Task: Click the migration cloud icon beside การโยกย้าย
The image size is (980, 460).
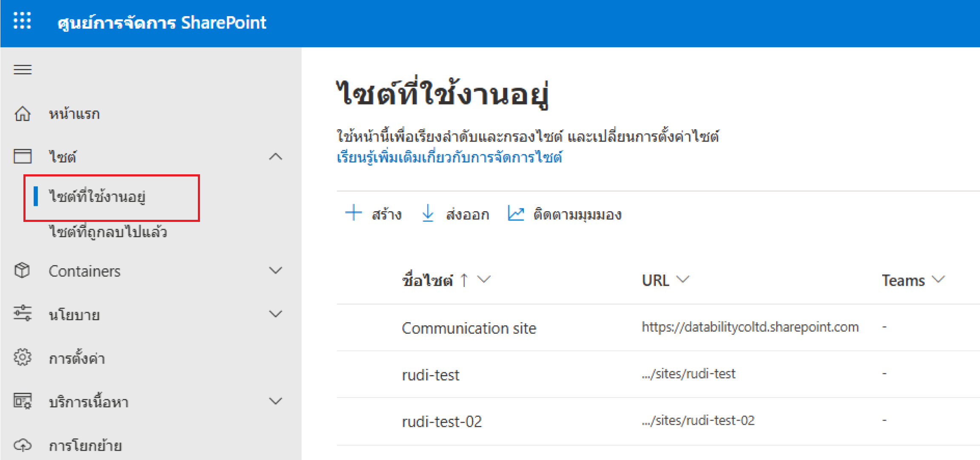Action: coord(23,445)
